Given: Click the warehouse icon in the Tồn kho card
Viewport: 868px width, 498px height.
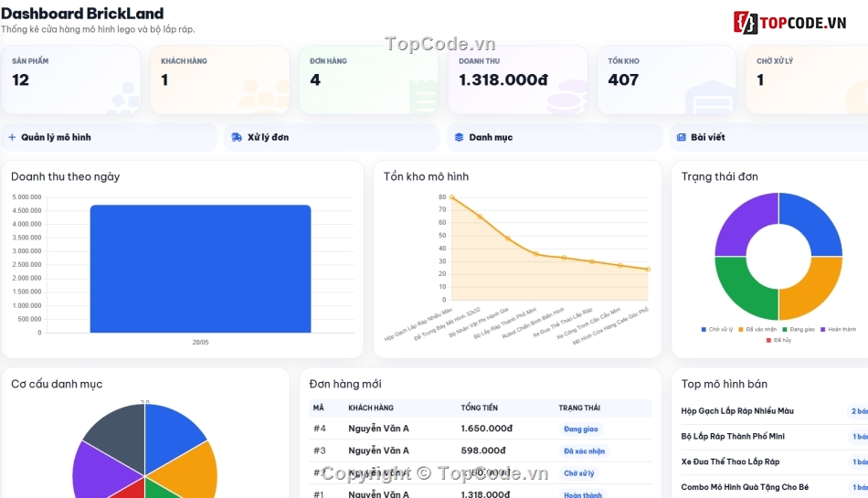Looking at the screenshot, I should coord(711,98).
